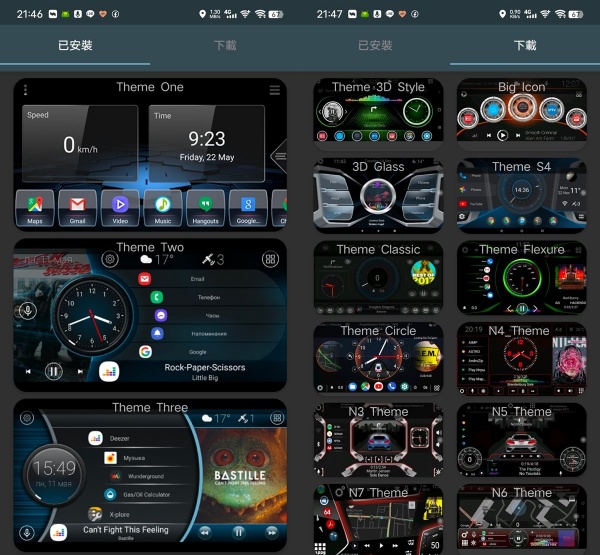Click the Google G icon in Theme Two

[145, 351]
